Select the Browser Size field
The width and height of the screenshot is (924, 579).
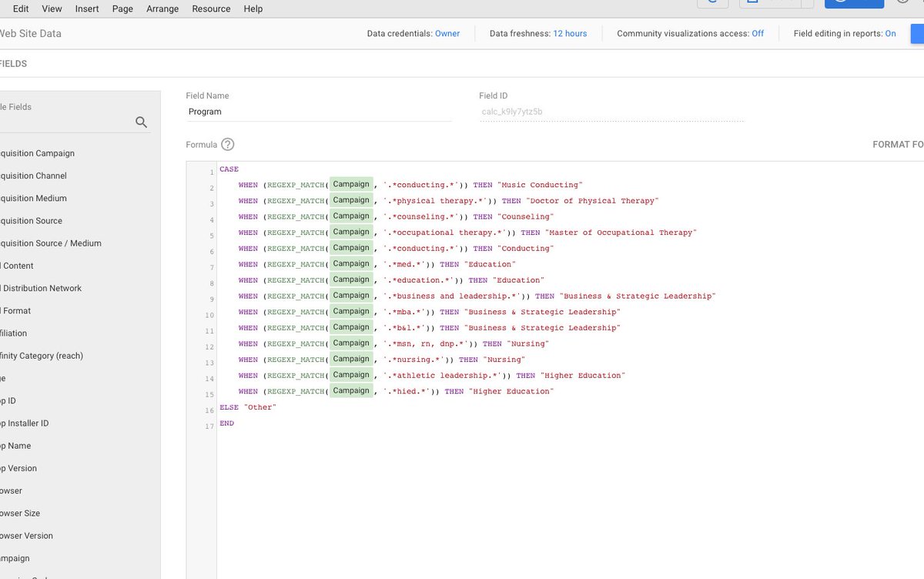(x=20, y=513)
